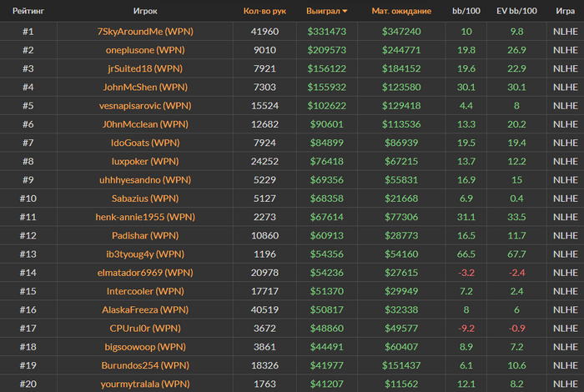Open vesnapisarovic (WPN) player page

click(x=145, y=106)
